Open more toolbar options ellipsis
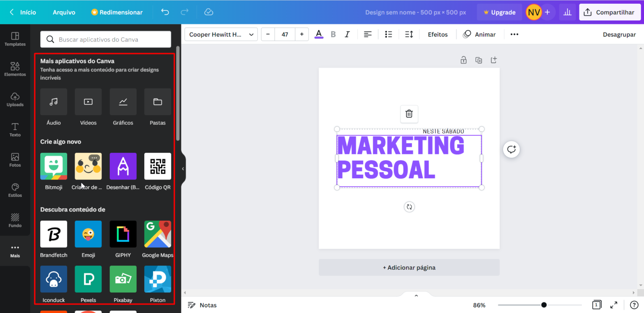The image size is (644, 313). point(514,34)
